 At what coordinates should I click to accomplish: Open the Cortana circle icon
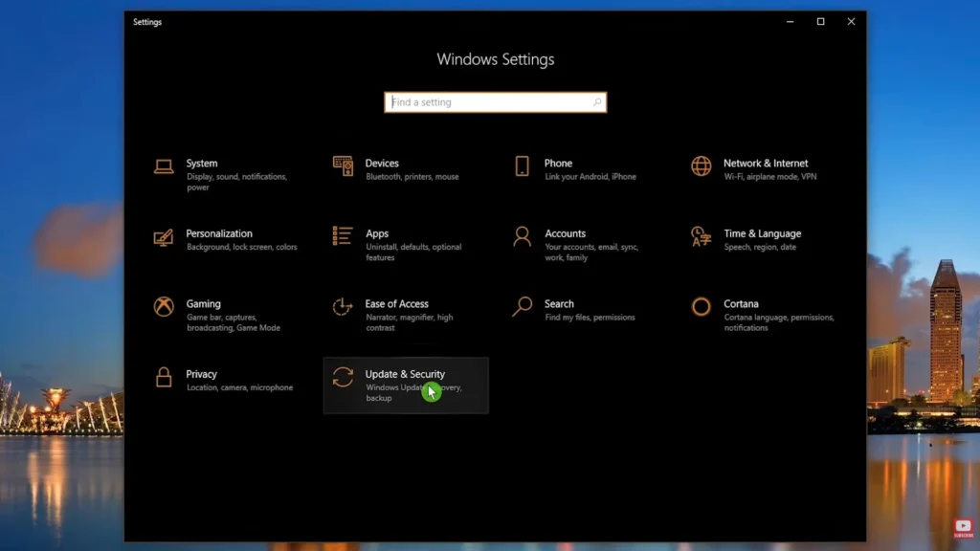coord(701,307)
